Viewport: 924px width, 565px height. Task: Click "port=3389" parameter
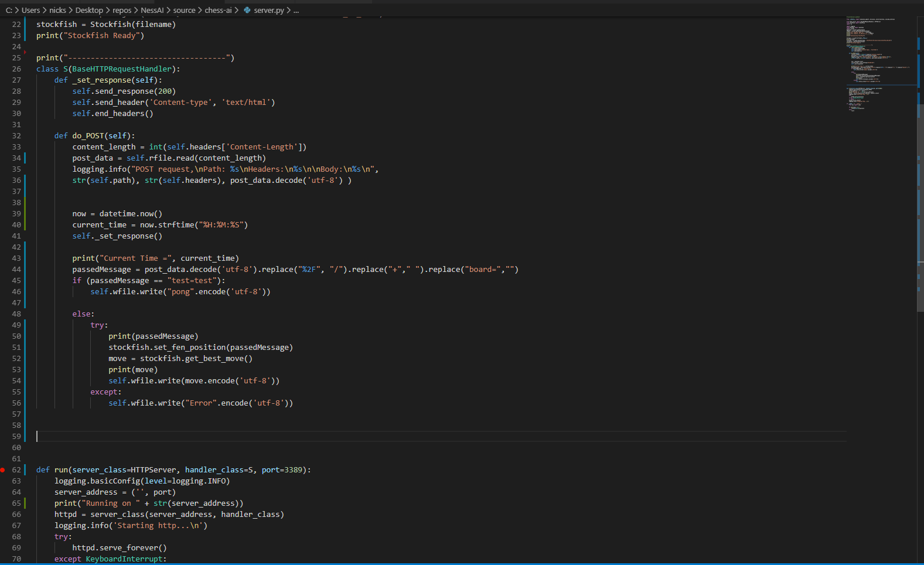pos(282,470)
